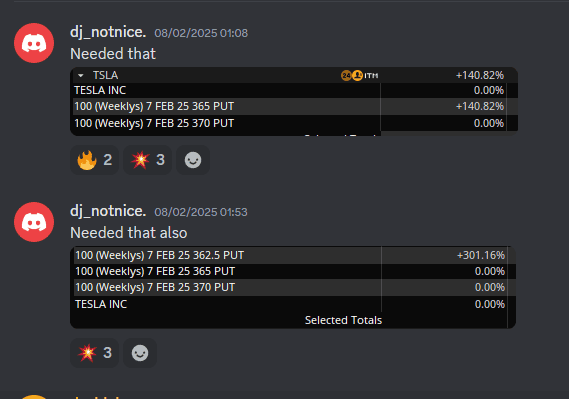Image resolution: width=569 pixels, height=399 pixels.
Task: Add reaction via smiley icon under second message
Action: tap(140, 353)
